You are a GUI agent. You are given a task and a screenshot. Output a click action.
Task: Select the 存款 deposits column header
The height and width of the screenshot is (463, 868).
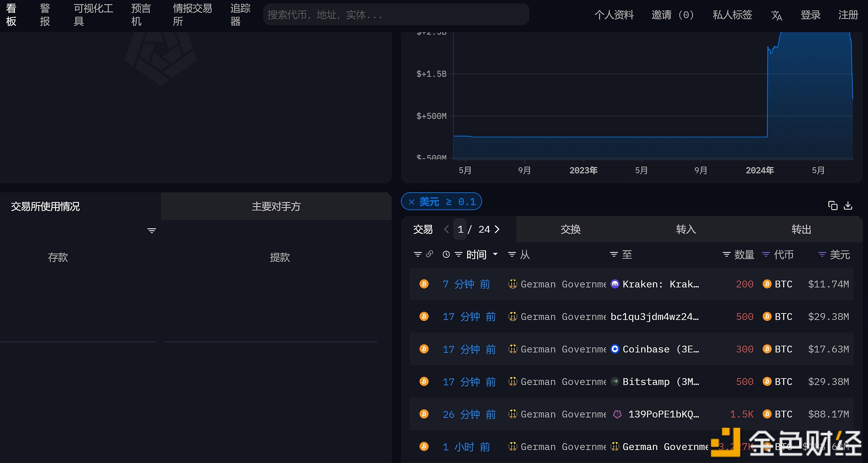point(58,257)
